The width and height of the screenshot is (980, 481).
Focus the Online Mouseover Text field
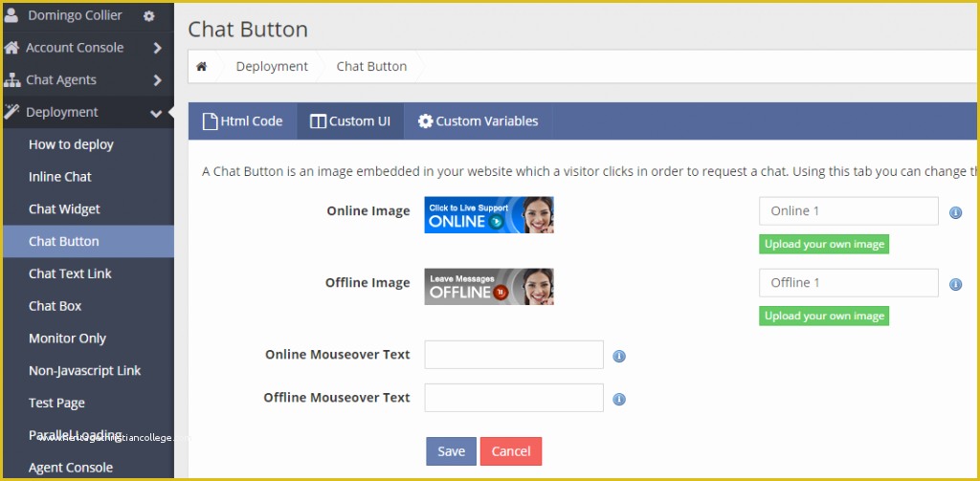tap(514, 355)
